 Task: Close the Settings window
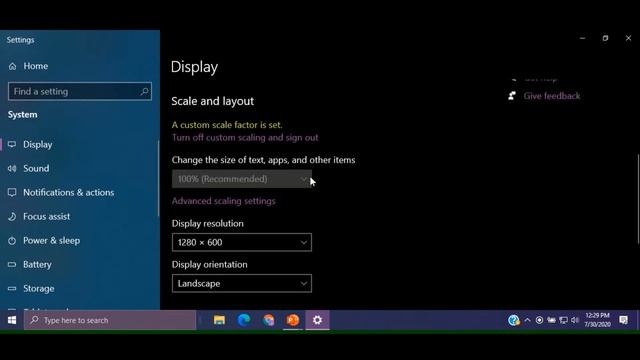pyautogui.click(x=628, y=38)
